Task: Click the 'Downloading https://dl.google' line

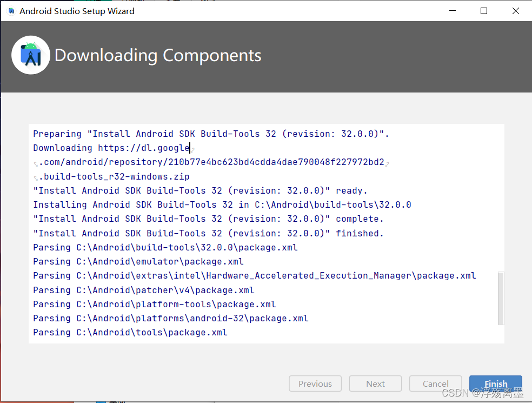Action: 111,148
